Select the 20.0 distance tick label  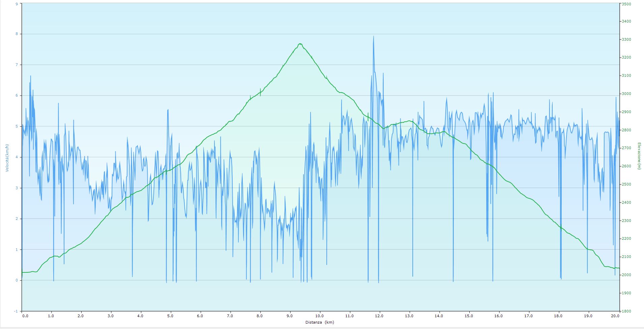click(615, 316)
